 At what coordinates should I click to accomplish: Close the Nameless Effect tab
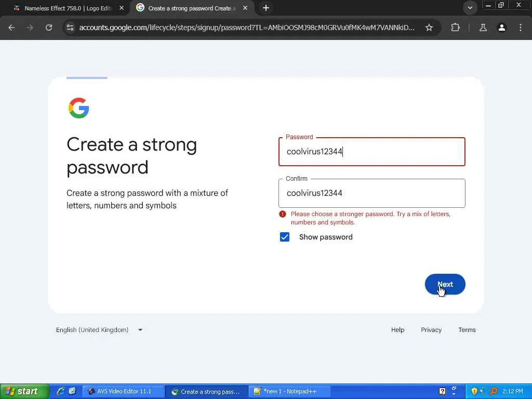click(122, 8)
